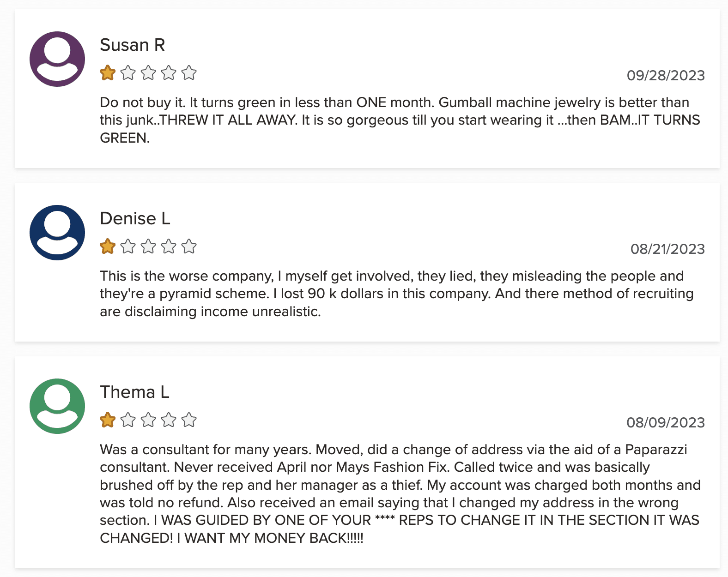Click the reviewer name Susan R
Screen dimensions: 728x577
133,45
